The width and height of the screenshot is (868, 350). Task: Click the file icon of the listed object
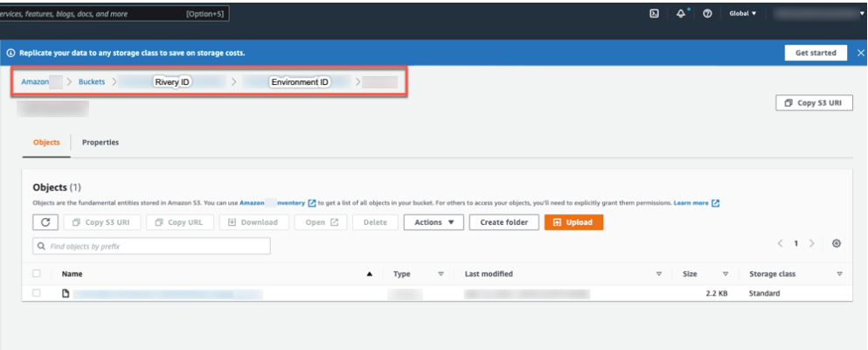coord(65,293)
